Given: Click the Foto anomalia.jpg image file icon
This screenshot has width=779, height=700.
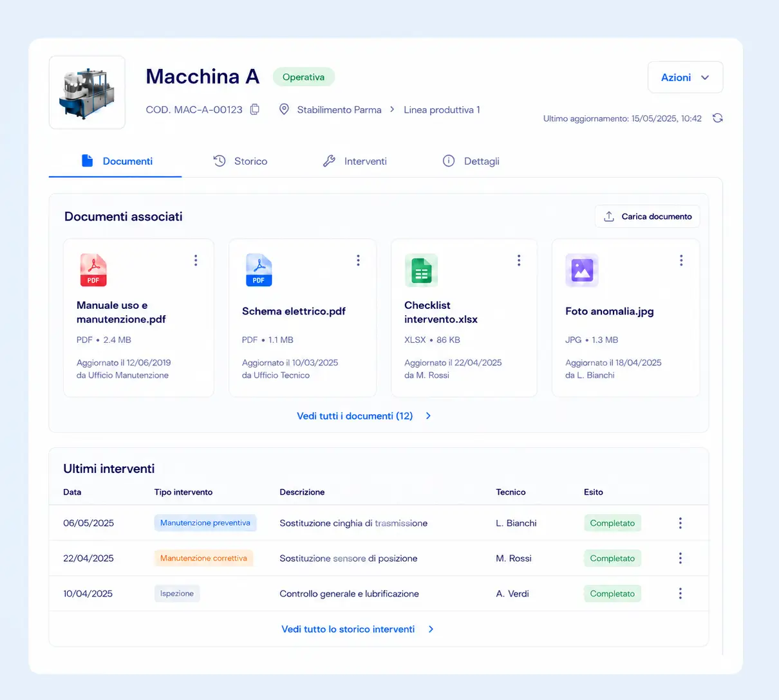Looking at the screenshot, I should [x=582, y=270].
